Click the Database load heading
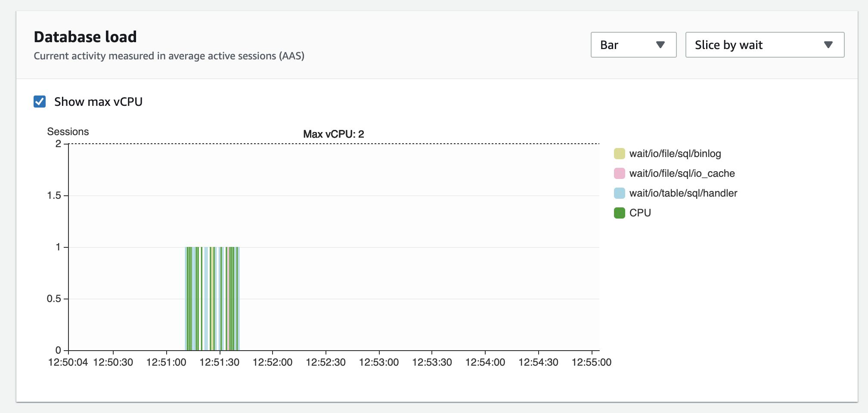868x413 pixels. pyautogui.click(x=85, y=37)
